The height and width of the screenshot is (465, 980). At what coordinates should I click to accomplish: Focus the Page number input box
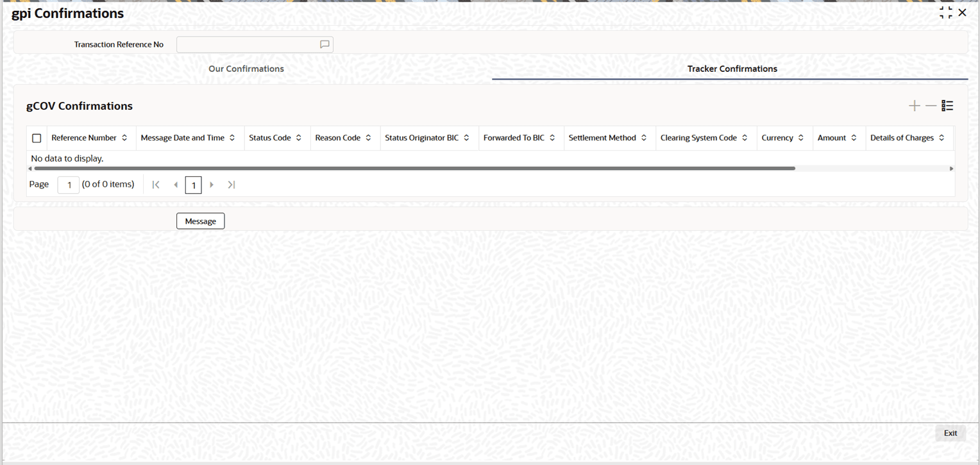(x=69, y=185)
